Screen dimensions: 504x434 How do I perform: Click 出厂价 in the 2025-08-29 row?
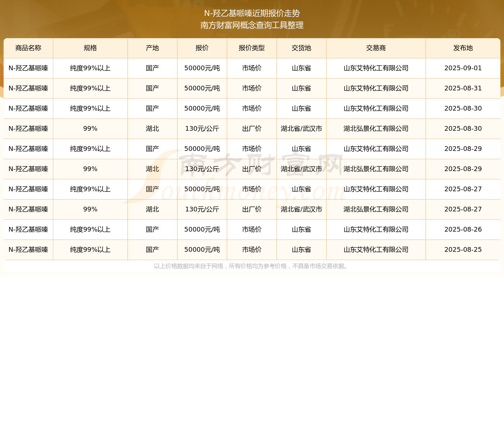[252, 169]
